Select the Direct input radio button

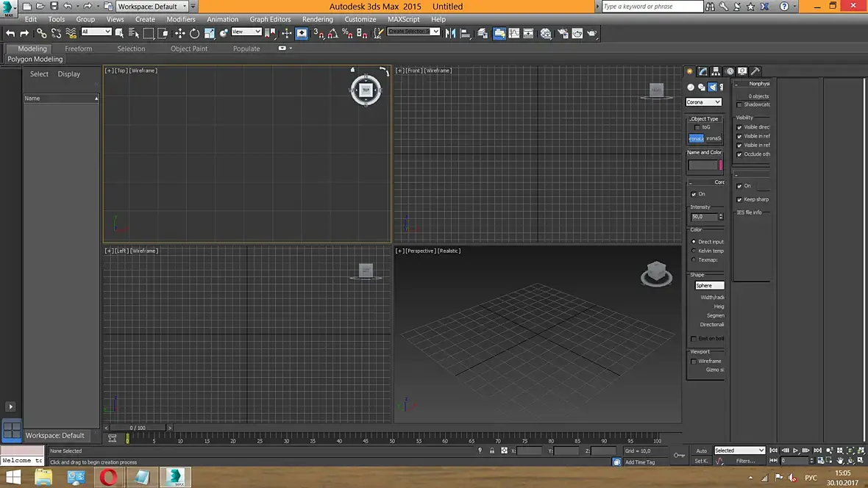pyautogui.click(x=694, y=242)
